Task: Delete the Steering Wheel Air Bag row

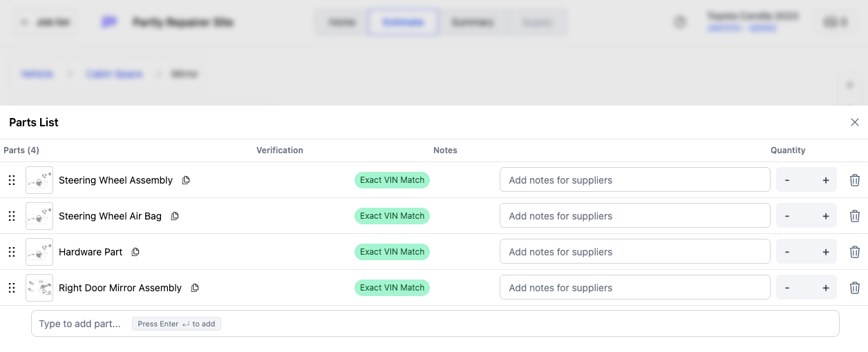Action: coord(854,216)
